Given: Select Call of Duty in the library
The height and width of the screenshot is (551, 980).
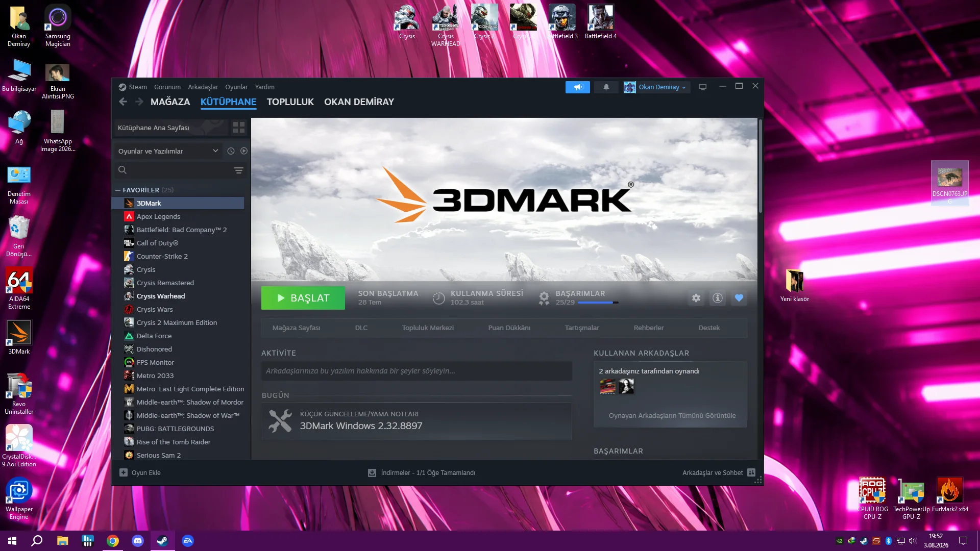Looking at the screenshot, I should [178, 243].
